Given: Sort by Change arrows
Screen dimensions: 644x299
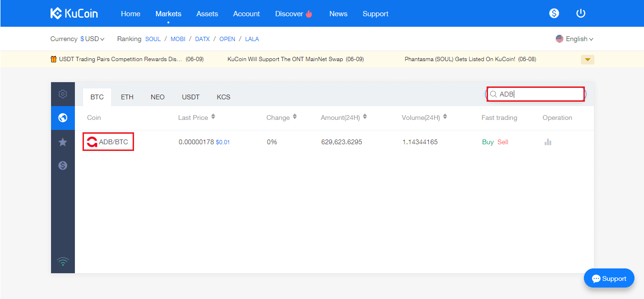Looking at the screenshot, I should coord(295,117).
